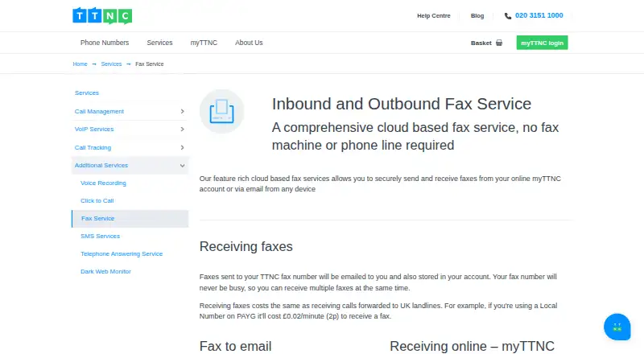Click the fax service illustration icon
This screenshot has width=644, height=354.
tap(222, 111)
